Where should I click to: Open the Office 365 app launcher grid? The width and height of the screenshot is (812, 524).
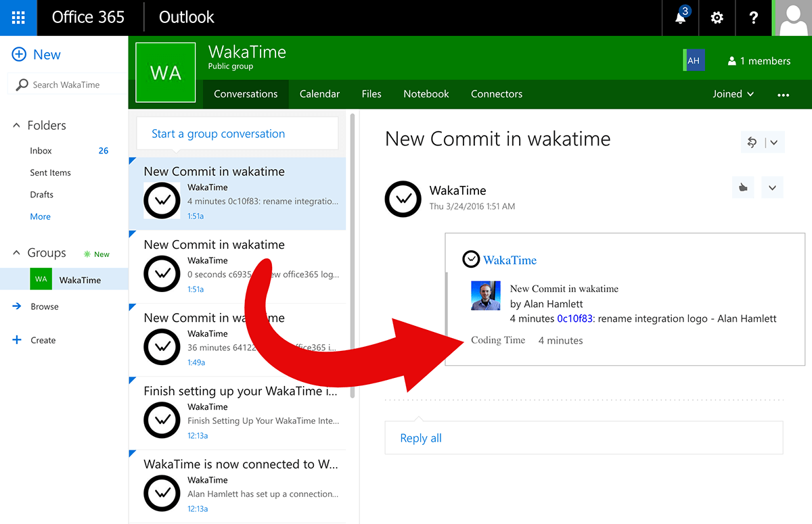click(x=18, y=18)
